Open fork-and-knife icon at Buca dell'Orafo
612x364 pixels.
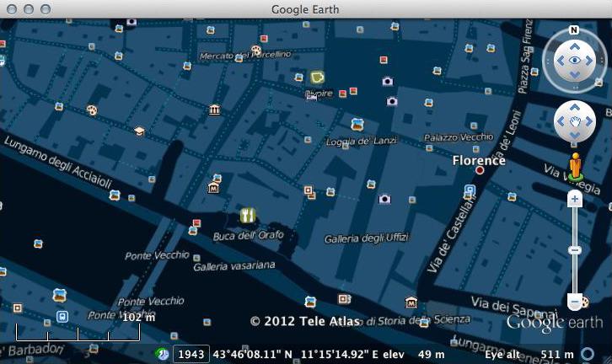point(248,215)
